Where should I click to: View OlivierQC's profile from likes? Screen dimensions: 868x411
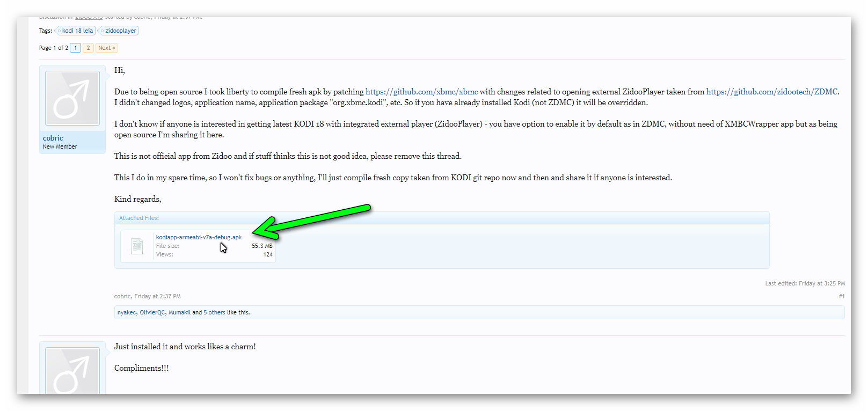152,312
